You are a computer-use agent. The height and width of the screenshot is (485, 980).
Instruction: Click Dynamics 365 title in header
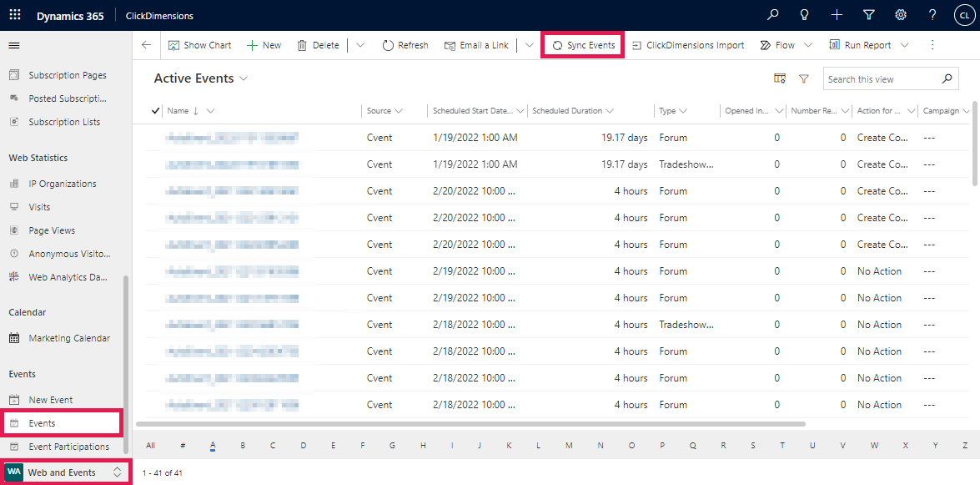coord(70,16)
